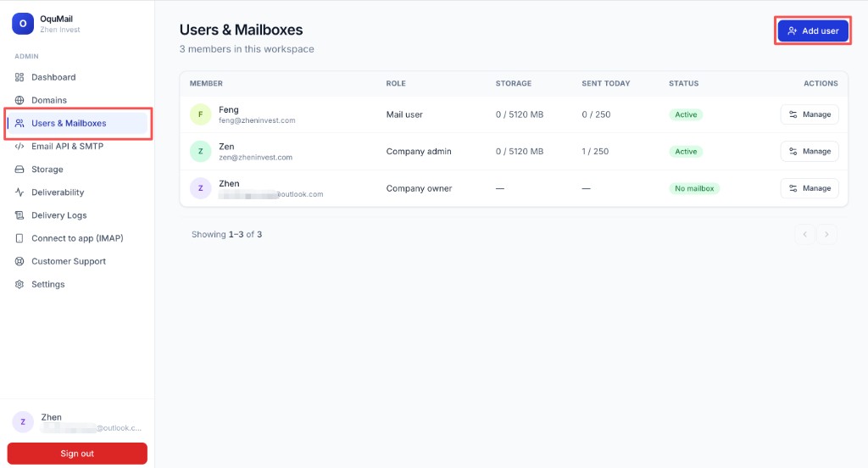Viewport: 868px width, 468px height.
Task: Manage the Zhen company owner
Action: tap(810, 188)
